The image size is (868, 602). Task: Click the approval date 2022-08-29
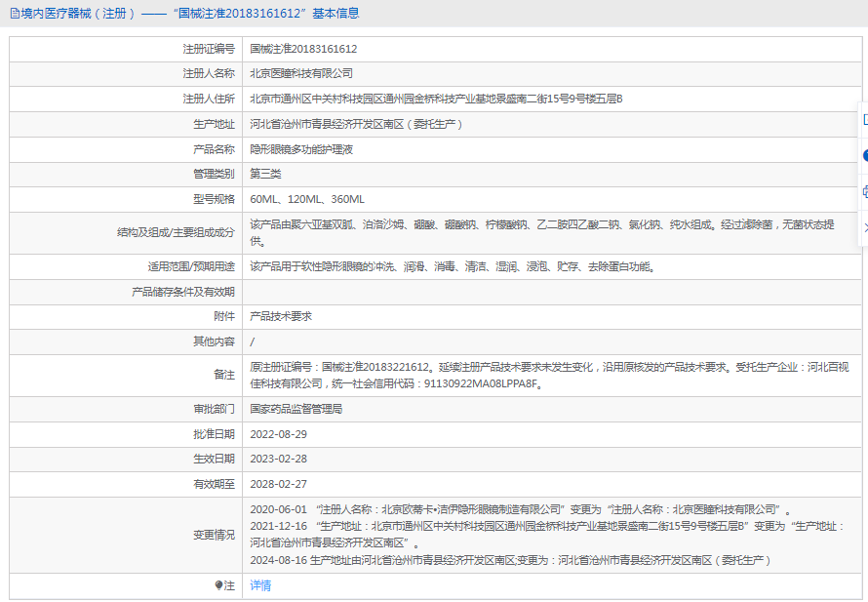click(278, 433)
